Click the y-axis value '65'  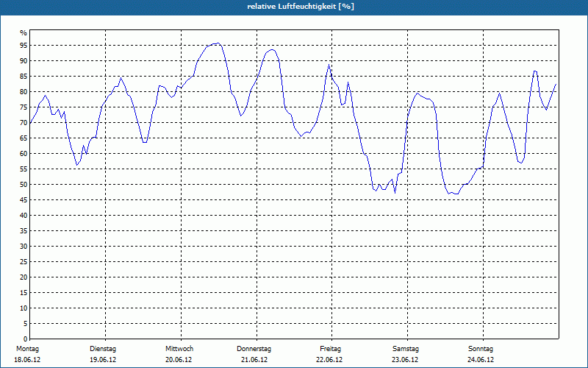point(24,138)
